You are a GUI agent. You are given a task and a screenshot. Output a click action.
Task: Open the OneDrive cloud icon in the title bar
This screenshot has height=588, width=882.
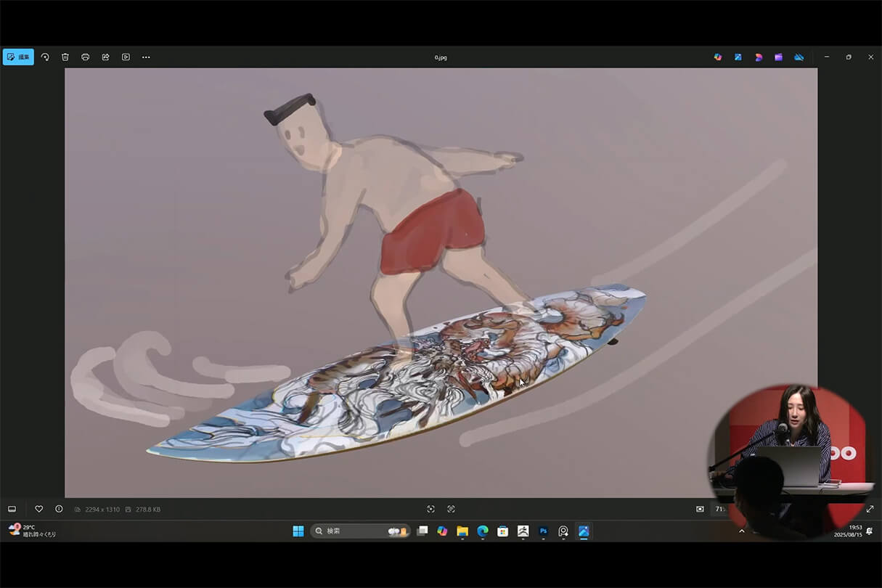799,57
